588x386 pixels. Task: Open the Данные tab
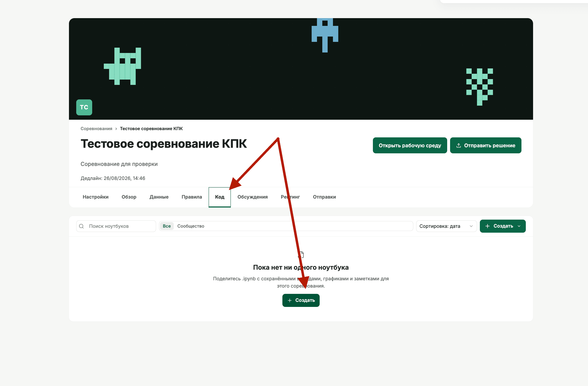pos(159,197)
